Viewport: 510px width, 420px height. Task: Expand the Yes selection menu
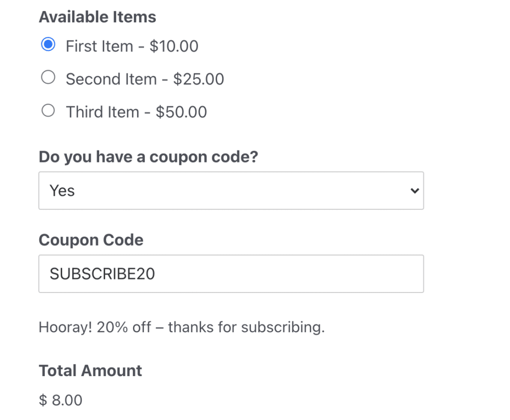[x=231, y=190]
